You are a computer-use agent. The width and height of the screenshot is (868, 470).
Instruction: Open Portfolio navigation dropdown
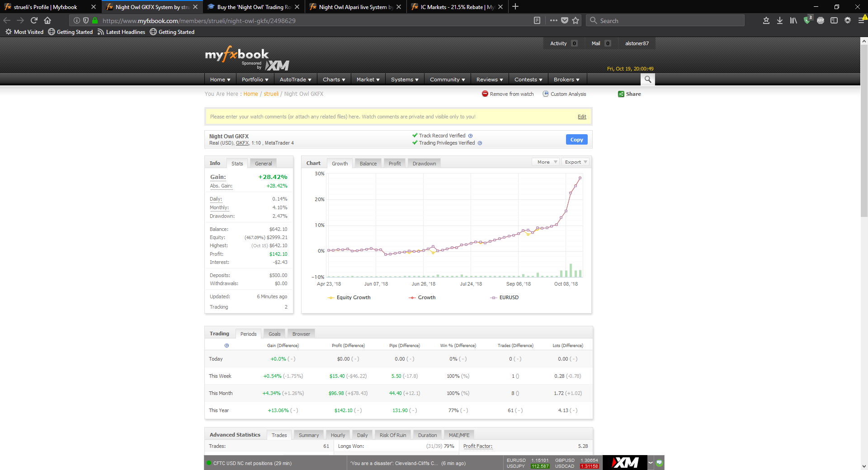255,80
